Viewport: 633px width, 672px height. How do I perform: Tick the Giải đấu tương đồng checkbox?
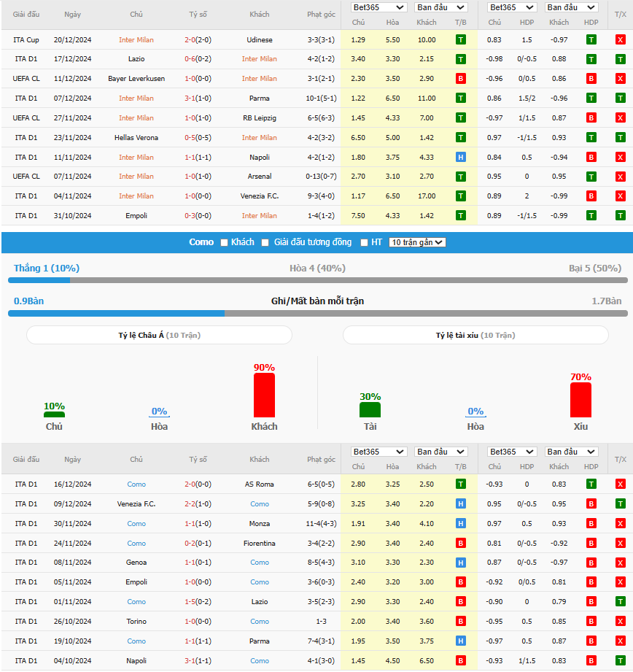(265, 242)
